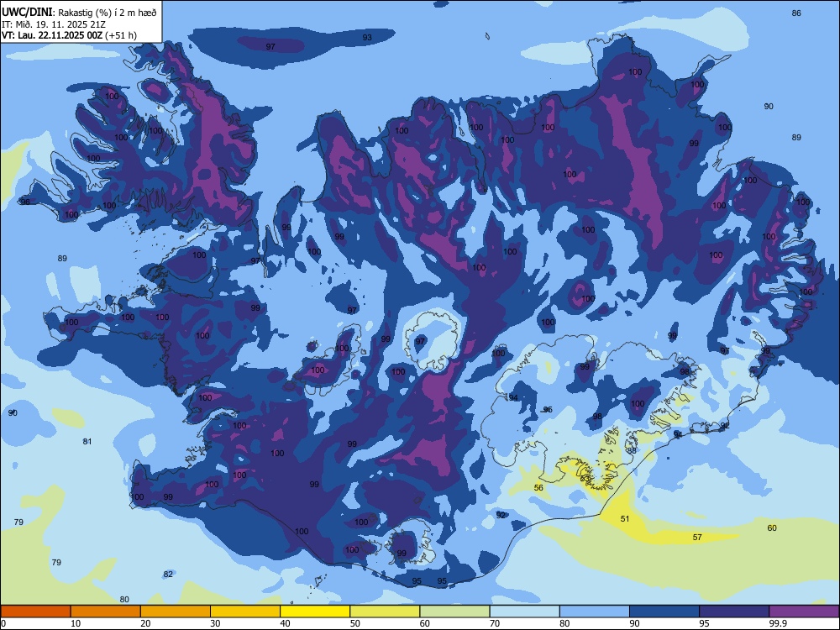
Task: Click the legend tick label 10
Action: tap(76, 623)
